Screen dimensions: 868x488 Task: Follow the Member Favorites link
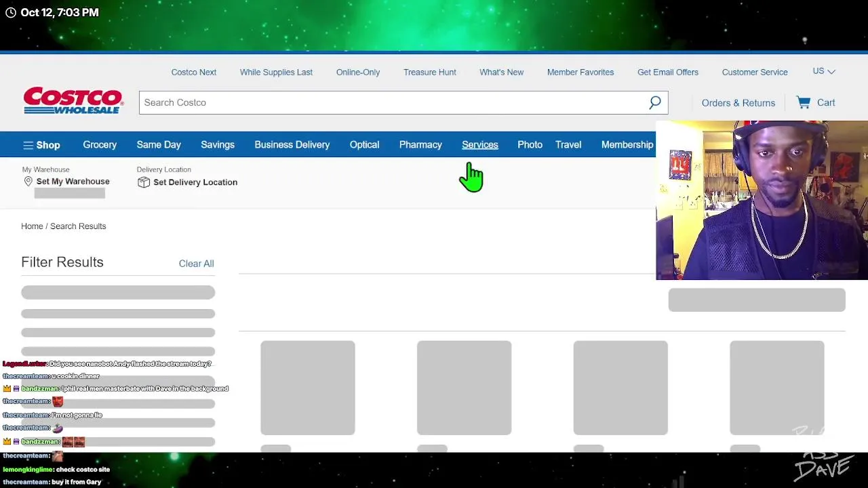pyautogui.click(x=580, y=72)
